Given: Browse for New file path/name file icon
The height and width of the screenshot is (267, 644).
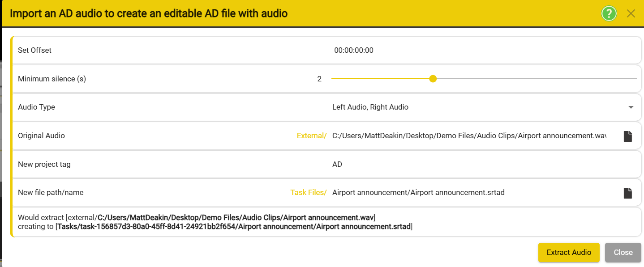Looking at the screenshot, I should (628, 193).
